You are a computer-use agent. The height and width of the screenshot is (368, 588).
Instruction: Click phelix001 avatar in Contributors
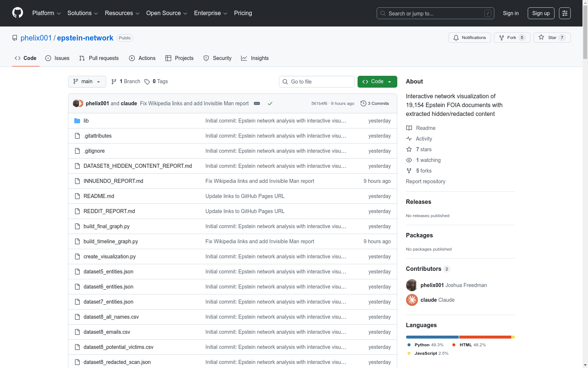coord(412,285)
